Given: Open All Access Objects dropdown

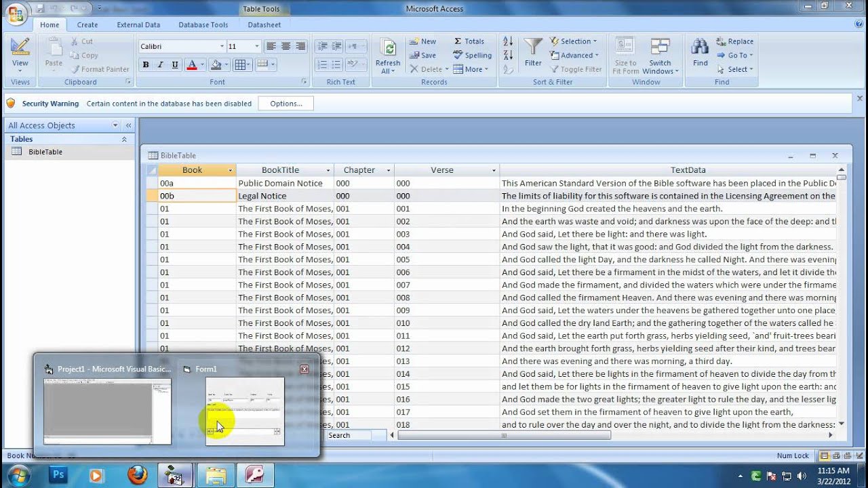Looking at the screenshot, I should [x=115, y=125].
